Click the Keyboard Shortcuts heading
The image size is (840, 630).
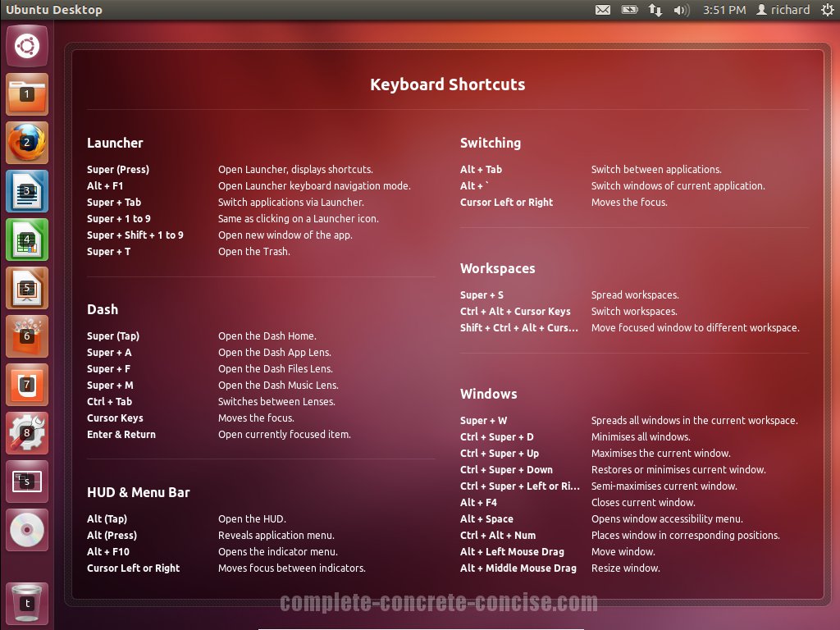pyautogui.click(x=447, y=84)
